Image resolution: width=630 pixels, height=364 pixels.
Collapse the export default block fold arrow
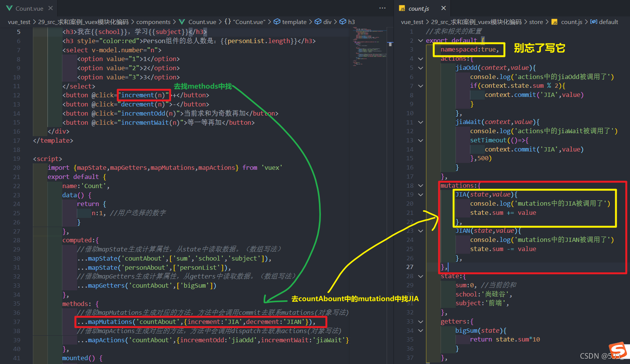tap(421, 40)
